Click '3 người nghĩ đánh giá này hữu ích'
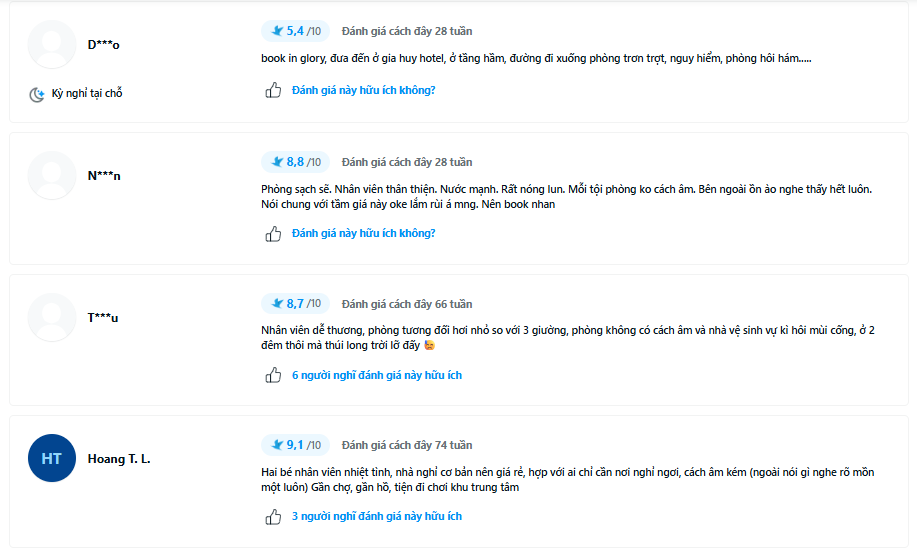The height and width of the screenshot is (552, 917). pos(377,516)
